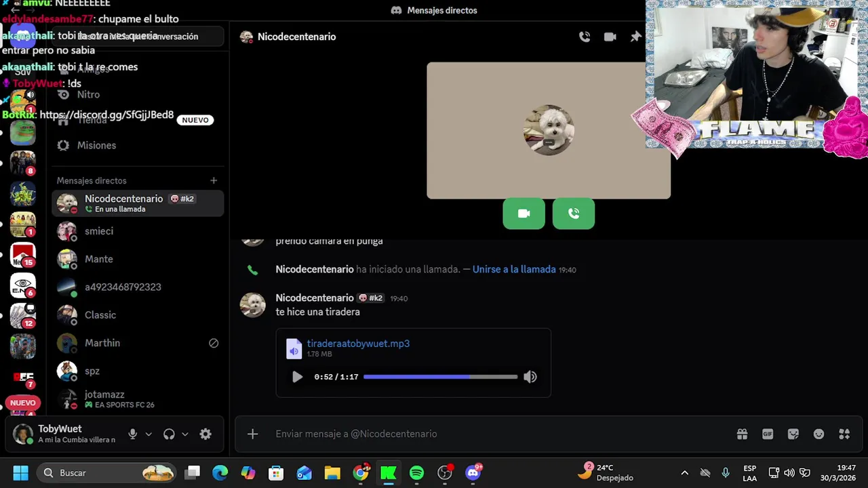Click the ESP LAA language indicator
The image size is (868, 488).
point(749,472)
